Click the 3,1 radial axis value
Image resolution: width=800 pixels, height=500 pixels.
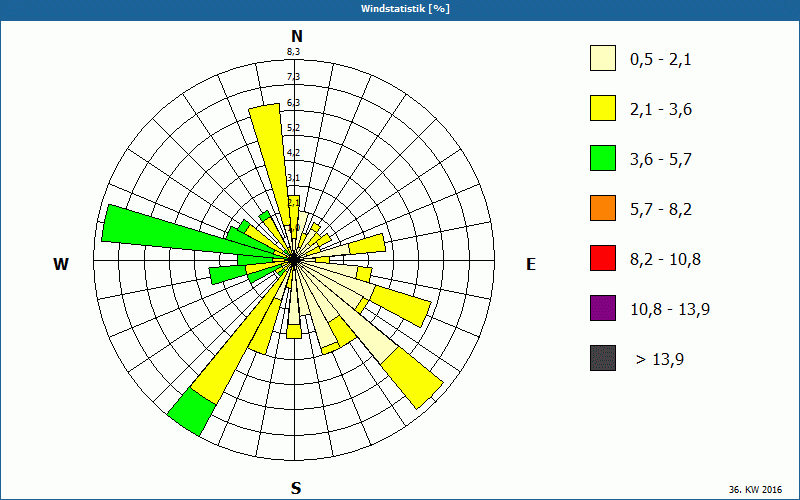pos(293,178)
